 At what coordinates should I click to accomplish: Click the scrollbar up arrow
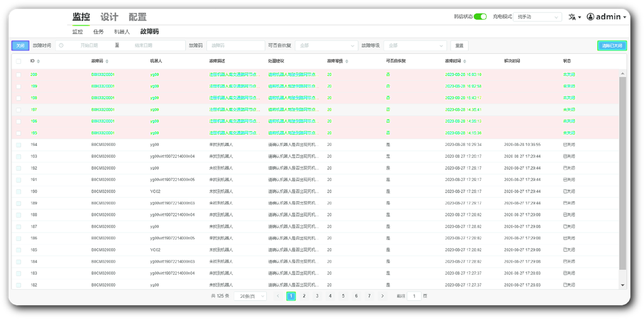623,73
